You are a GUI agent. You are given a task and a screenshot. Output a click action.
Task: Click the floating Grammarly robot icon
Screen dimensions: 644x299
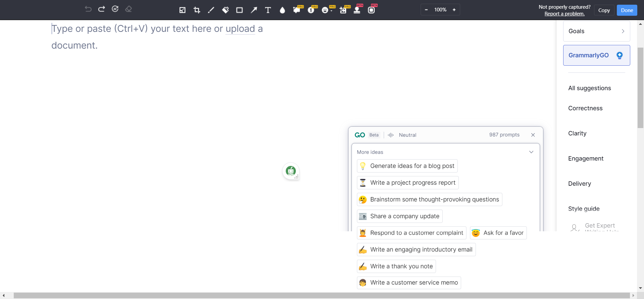point(291,171)
